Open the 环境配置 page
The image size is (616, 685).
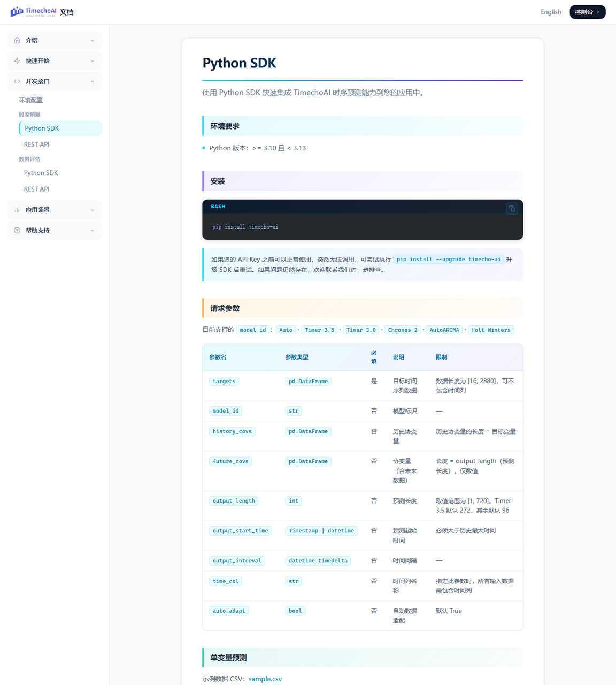coord(30,100)
